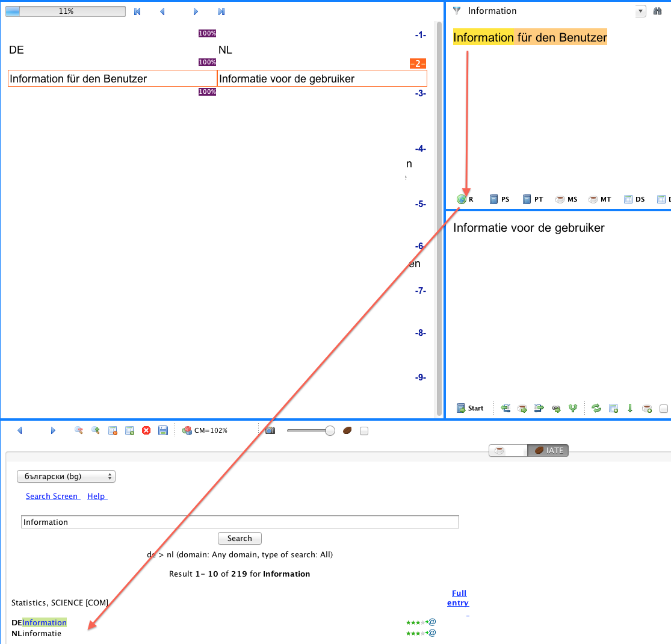Screen dimensions: 671x644
Task: Open the PS source panel tab
Action: [499, 199]
